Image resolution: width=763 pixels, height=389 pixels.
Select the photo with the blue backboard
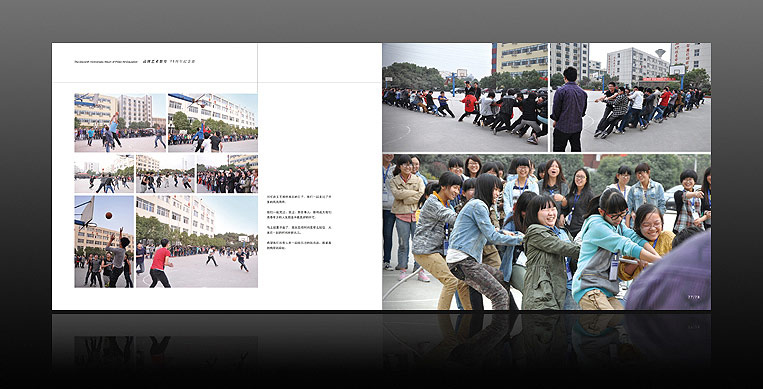click(213, 123)
